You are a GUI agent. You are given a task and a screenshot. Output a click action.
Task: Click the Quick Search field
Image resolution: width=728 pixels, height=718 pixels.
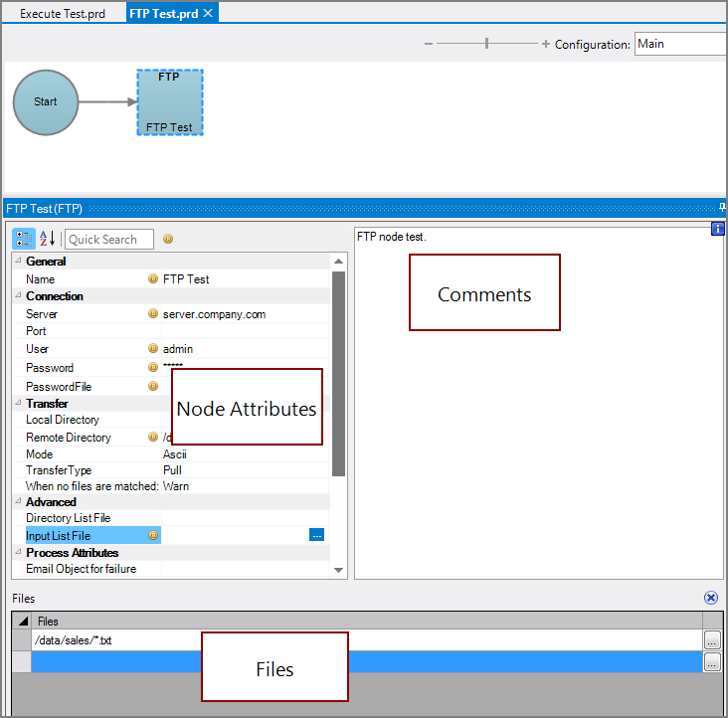(x=109, y=239)
